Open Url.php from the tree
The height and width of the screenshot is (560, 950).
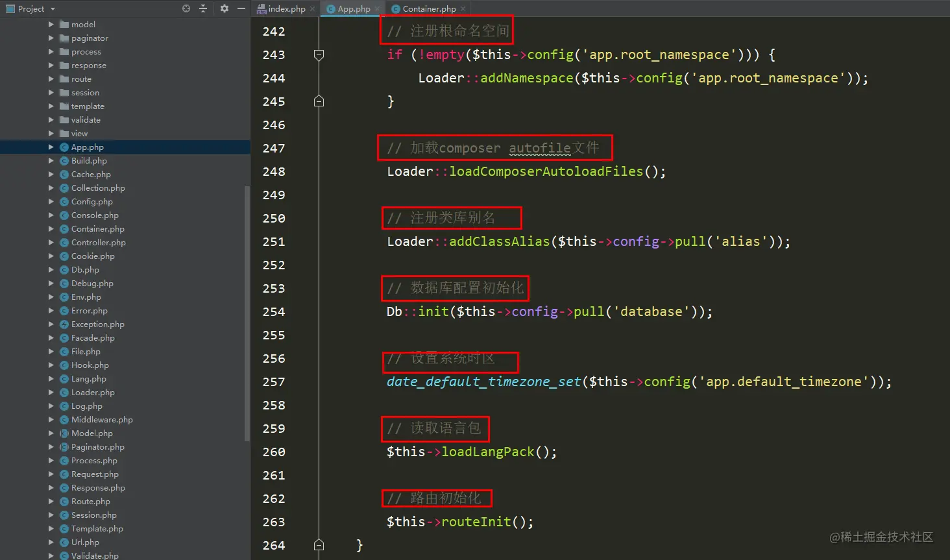85,542
